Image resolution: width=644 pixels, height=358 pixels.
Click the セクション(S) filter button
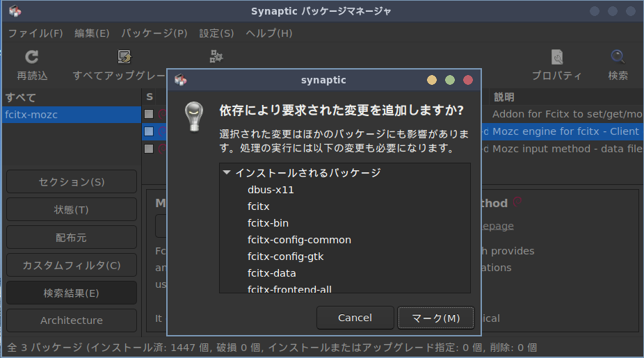pos(72,182)
